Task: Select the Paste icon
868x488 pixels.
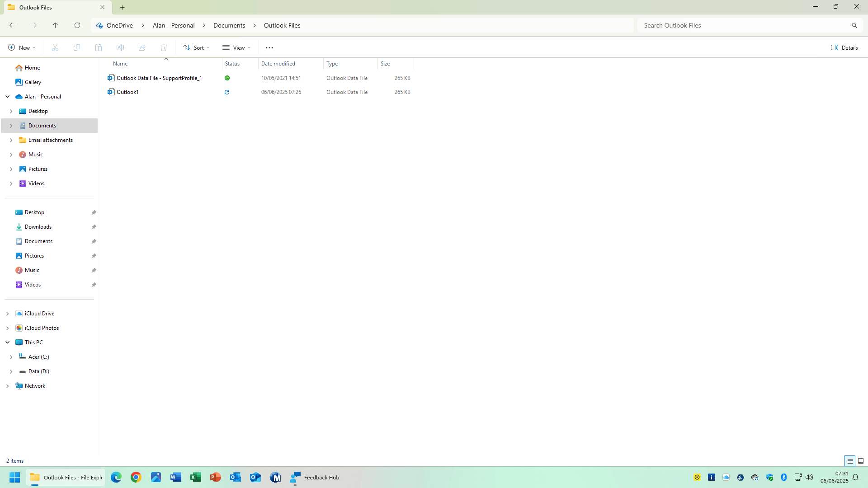Action: [x=98, y=47]
